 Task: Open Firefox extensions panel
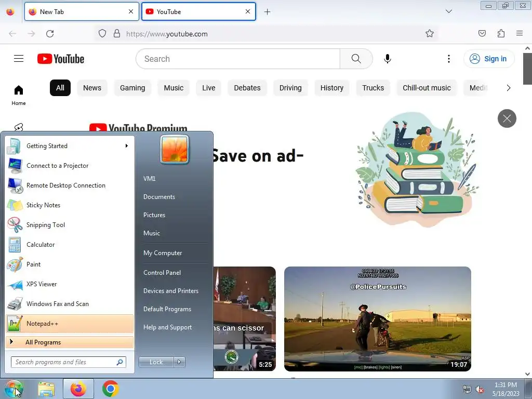501,33
